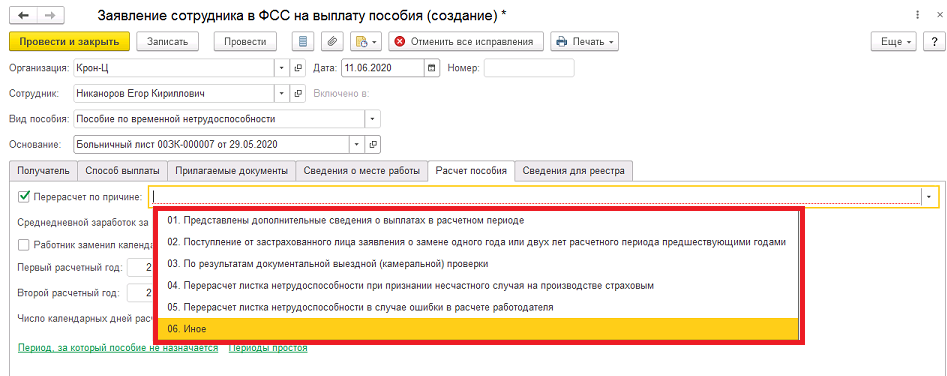Open the calendar date picker
This screenshot has width=947, height=376.
click(431, 68)
